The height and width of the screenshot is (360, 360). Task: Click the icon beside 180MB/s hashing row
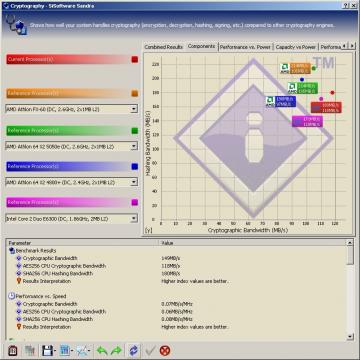click(x=19, y=274)
